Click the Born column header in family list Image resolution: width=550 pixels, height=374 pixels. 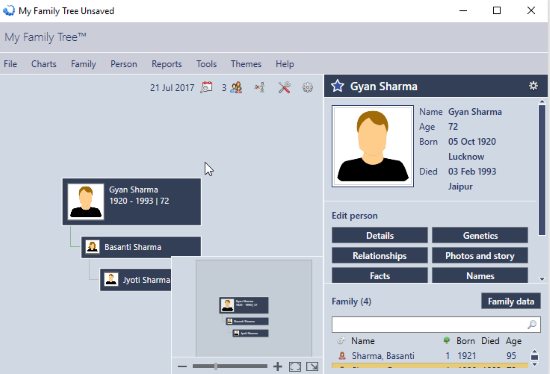click(465, 341)
